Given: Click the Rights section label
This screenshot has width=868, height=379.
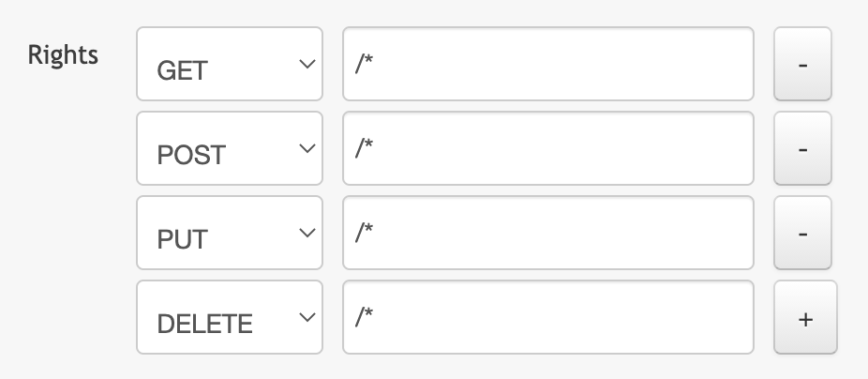Looking at the screenshot, I should tap(63, 54).
